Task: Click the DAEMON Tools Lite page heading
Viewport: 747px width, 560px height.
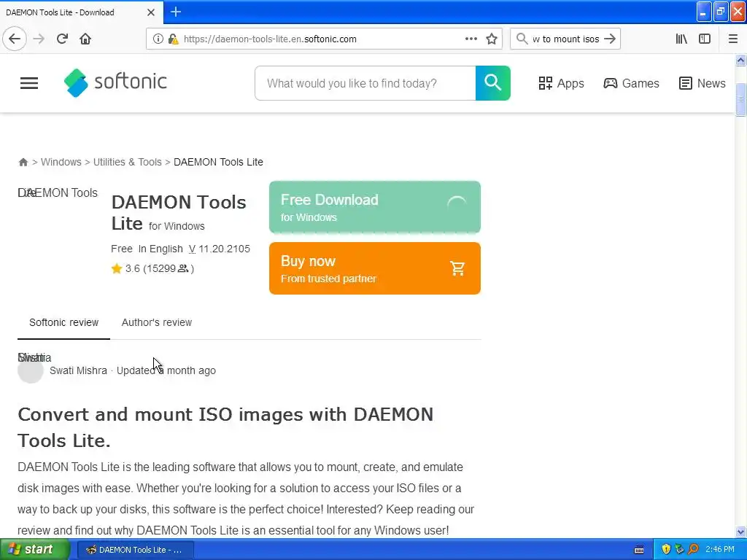Action: click(x=179, y=212)
